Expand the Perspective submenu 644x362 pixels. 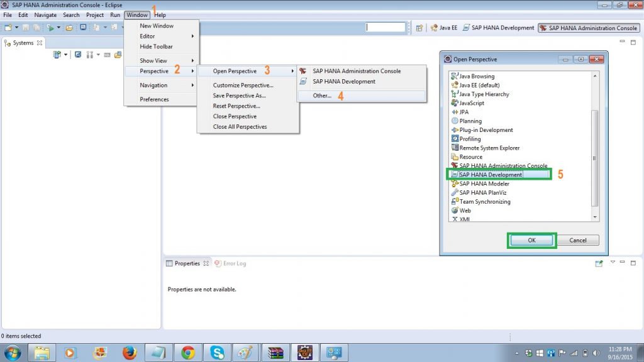(162, 71)
